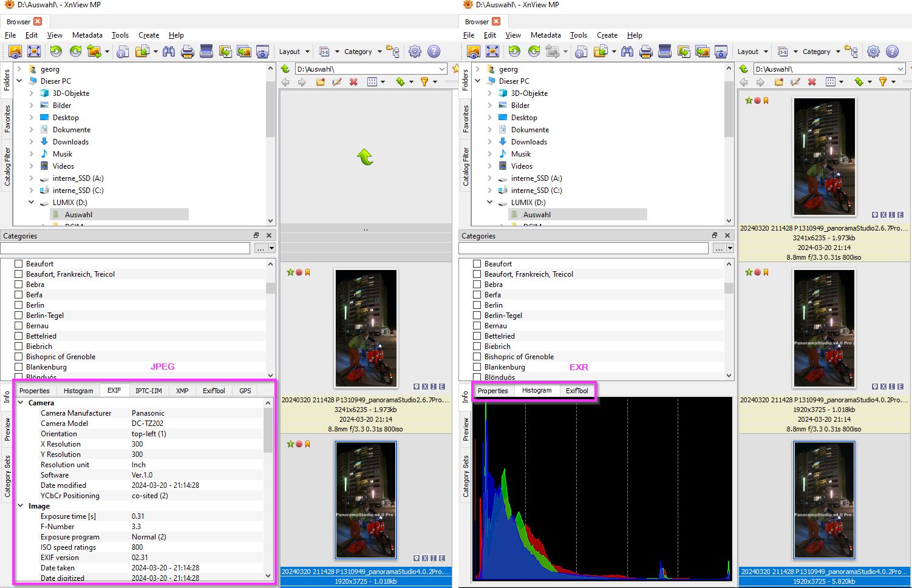
Task: Click the red X delete icon, right window
Action: pos(812,82)
